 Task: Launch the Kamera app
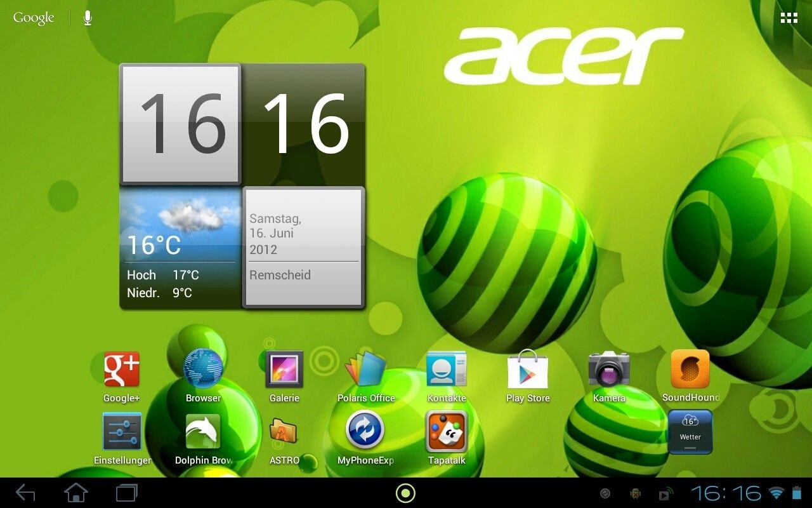tap(609, 377)
